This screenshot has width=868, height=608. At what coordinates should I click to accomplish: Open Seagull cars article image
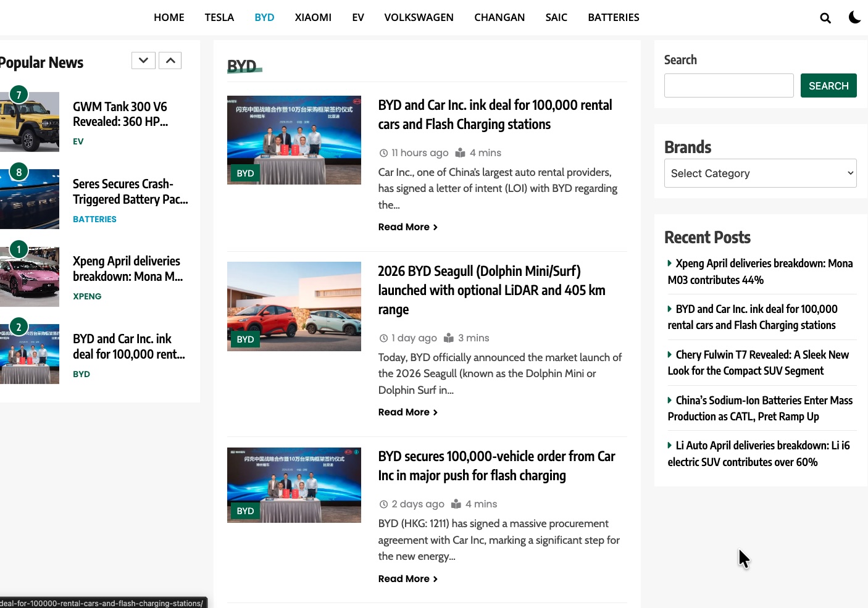294,306
